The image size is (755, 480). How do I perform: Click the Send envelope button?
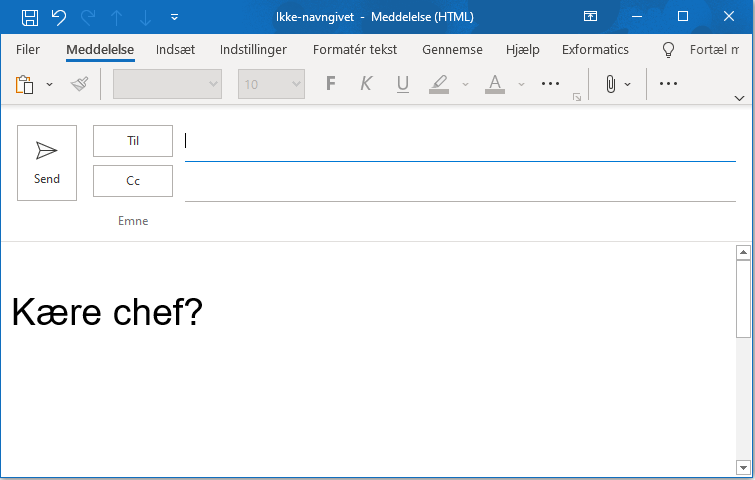(47, 163)
